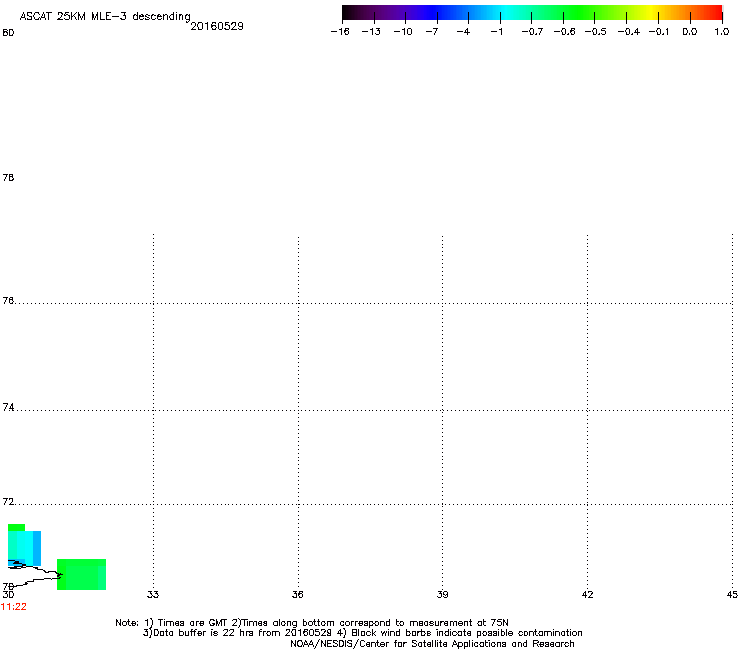Click the "NOAA/NESDIS/Center for Satellite Applications" credit line
The height and width of the screenshot is (650, 740).
point(432,644)
